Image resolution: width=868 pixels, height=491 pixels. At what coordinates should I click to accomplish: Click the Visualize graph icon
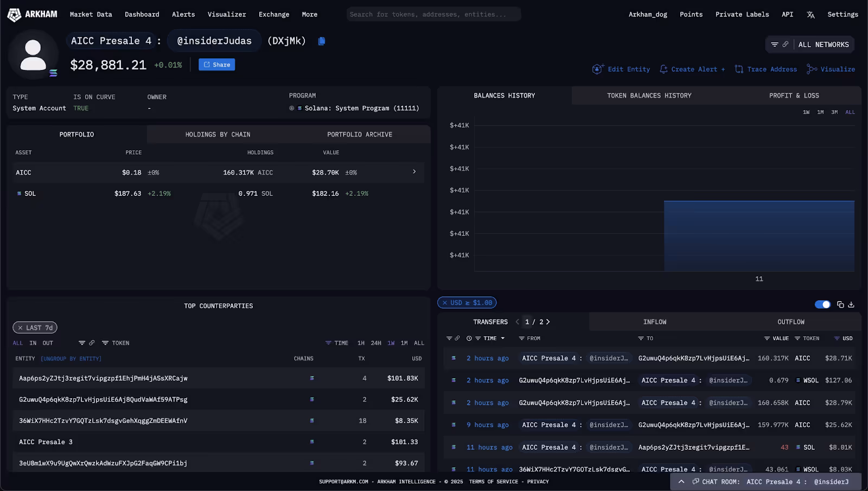[x=812, y=69]
